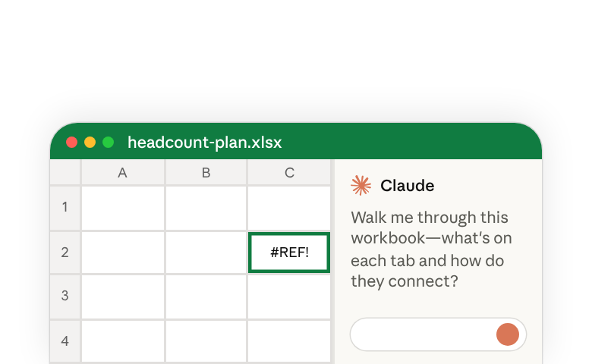
Task: Select row 3 header
Action: click(x=65, y=296)
